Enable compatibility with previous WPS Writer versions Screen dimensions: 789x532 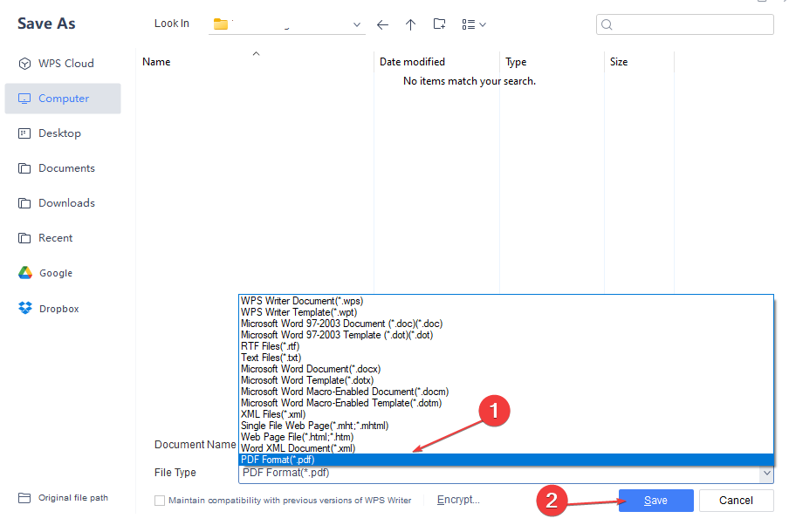[160, 500]
